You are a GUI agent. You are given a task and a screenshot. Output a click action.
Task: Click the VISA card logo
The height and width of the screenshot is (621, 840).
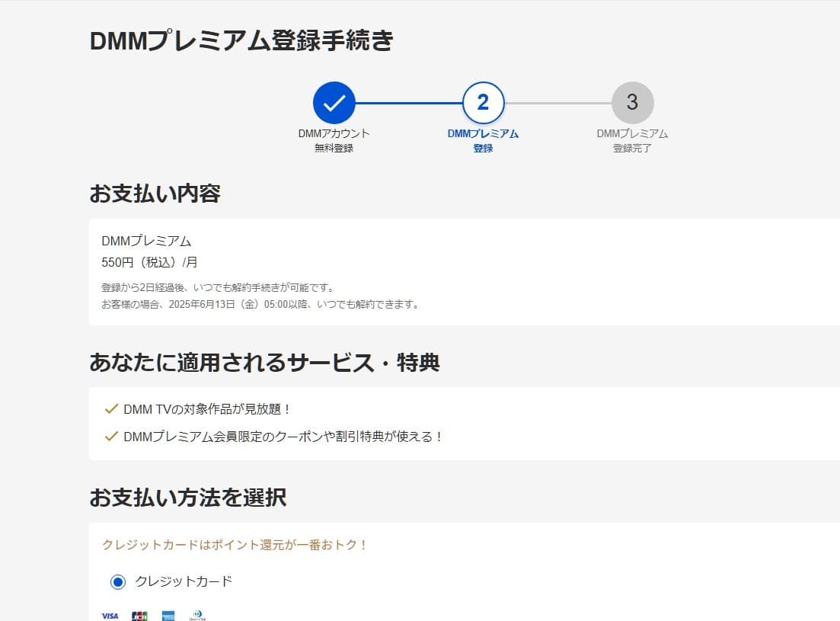click(110, 616)
